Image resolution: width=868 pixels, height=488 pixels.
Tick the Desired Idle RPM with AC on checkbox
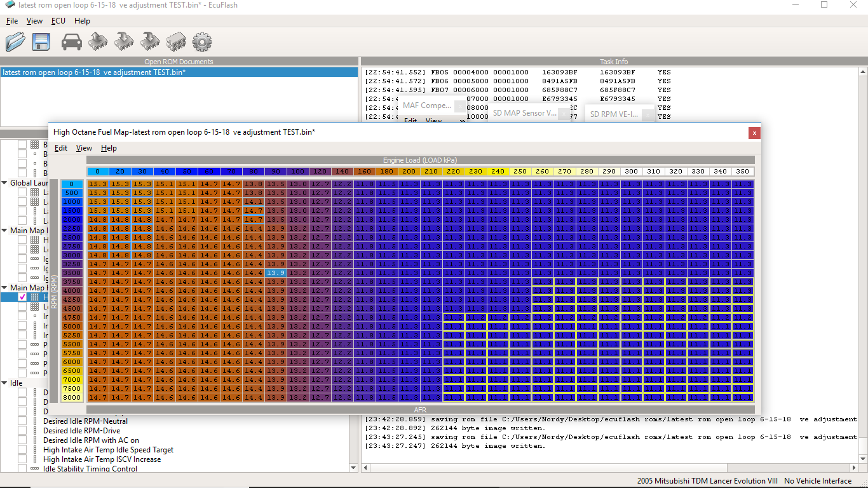pos(22,440)
